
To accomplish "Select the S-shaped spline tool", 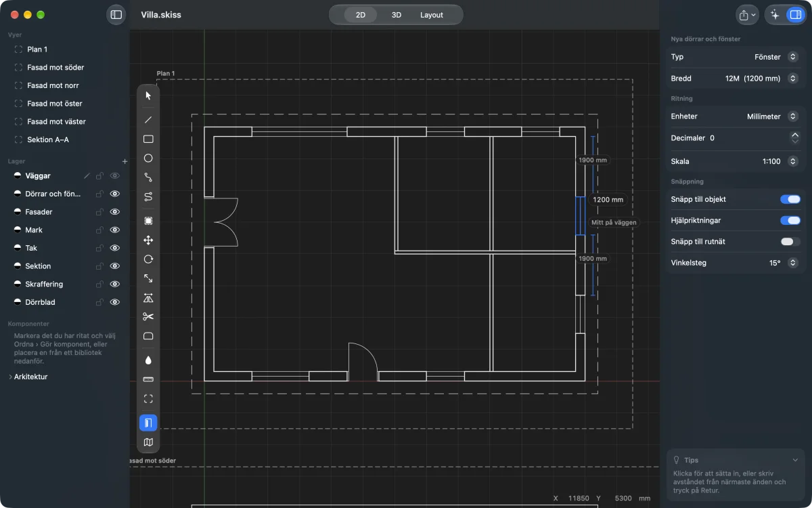I will 148,196.
